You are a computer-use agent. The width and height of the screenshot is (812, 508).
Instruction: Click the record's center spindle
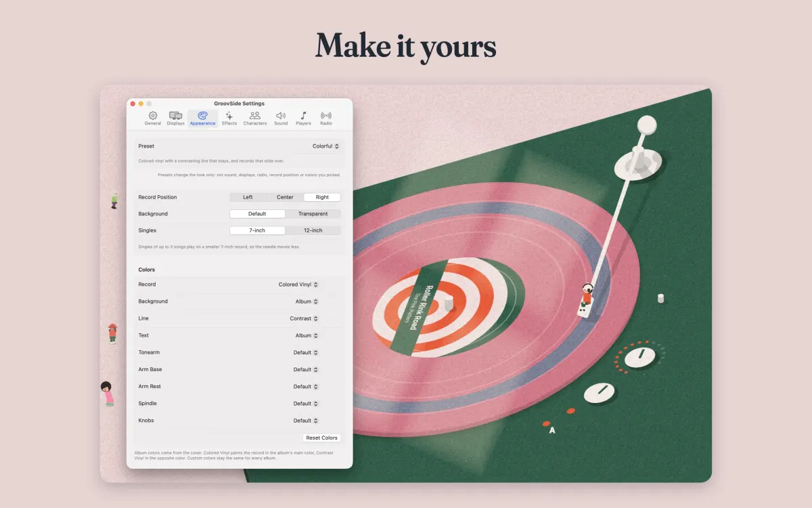(448, 302)
